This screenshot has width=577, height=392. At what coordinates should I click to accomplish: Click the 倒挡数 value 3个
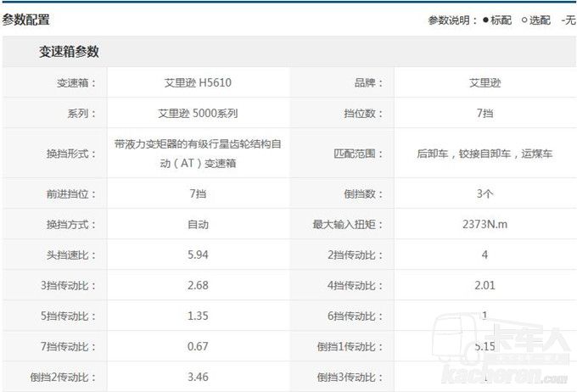pyautogui.click(x=485, y=193)
